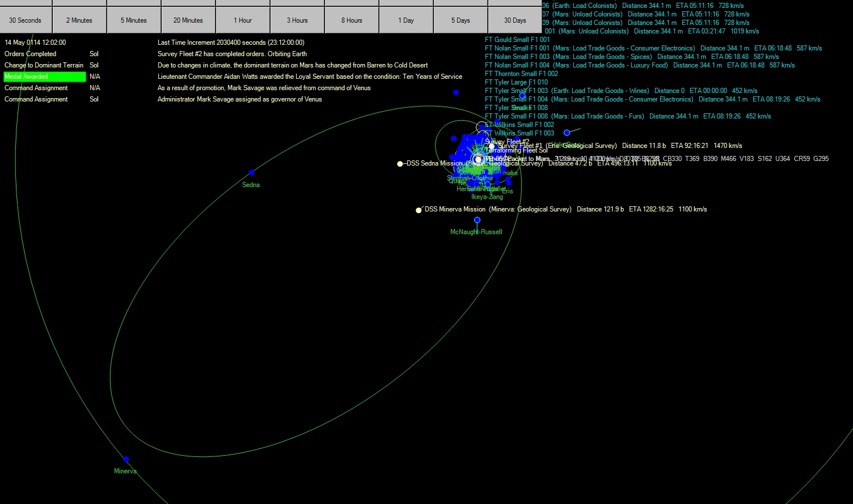Open the Change to Dominant Terrain event
Viewport: 853px width, 504px height.
44,65
